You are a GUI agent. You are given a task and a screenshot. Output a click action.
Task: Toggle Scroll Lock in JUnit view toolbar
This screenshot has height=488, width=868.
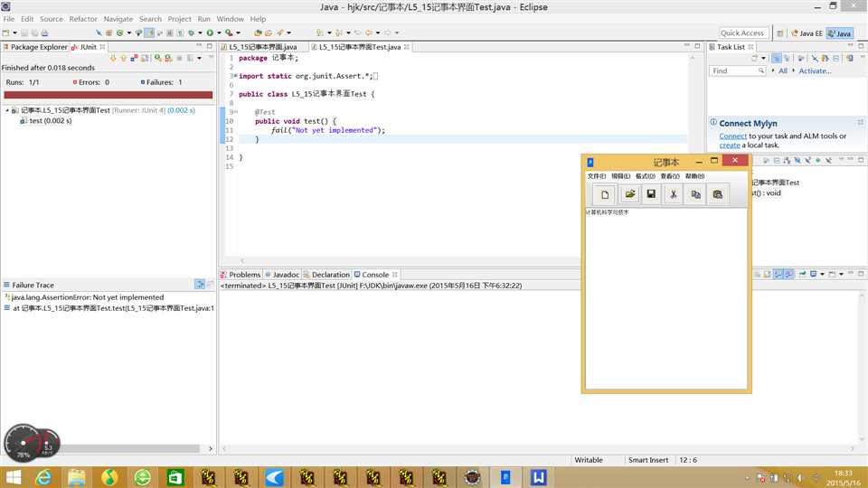(145, 58)
